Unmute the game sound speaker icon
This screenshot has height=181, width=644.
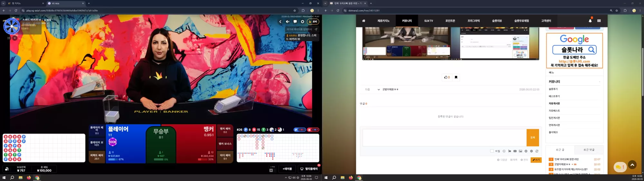288,22
